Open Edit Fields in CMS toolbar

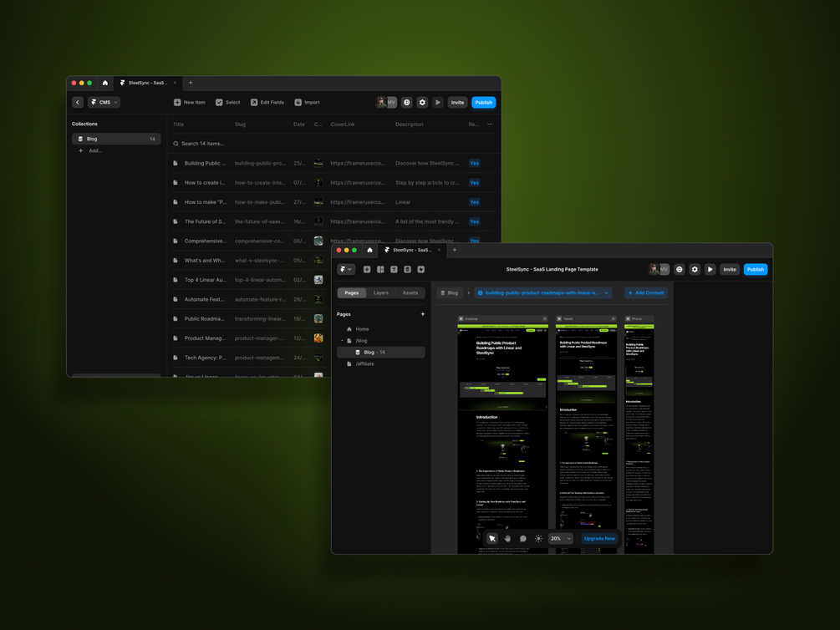tap(267, 102)
